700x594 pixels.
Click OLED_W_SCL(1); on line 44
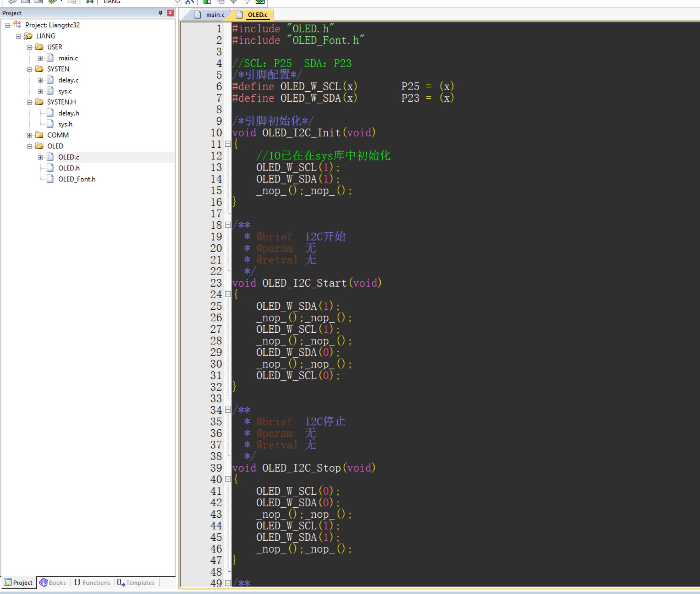[298, 526]
